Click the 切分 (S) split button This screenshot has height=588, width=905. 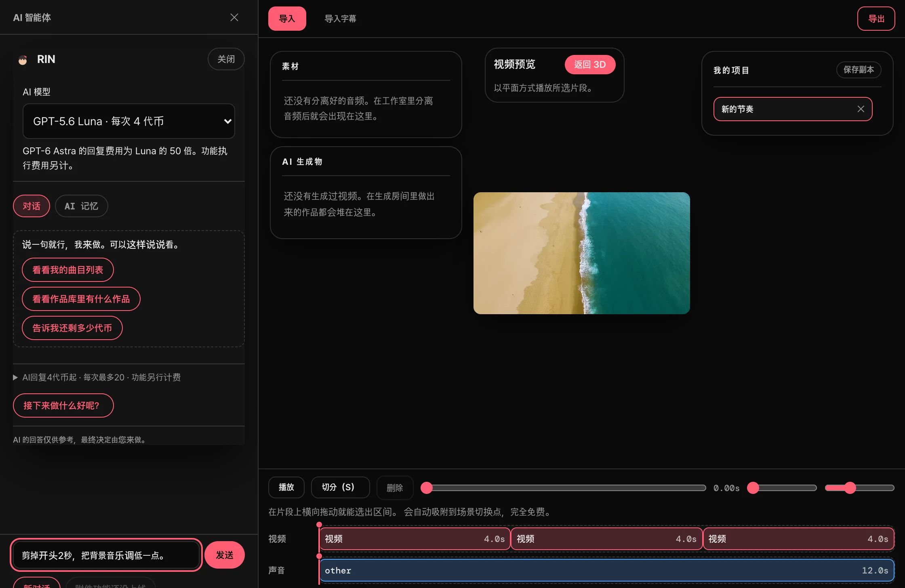pyautogui.click(x=341, y=487)
